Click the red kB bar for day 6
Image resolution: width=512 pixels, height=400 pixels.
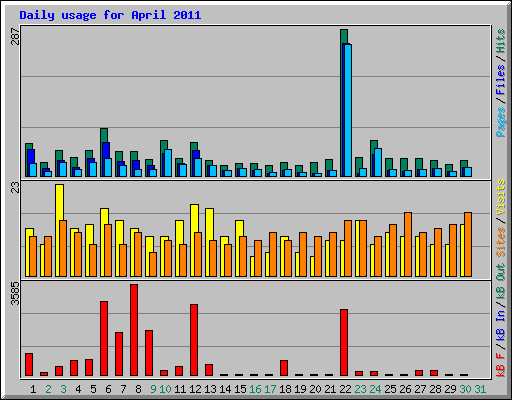pos(104,338)
